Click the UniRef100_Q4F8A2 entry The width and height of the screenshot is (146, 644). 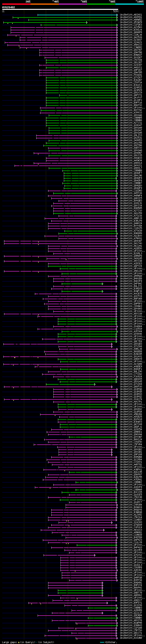pyautogui.click(x=131, y=284)
